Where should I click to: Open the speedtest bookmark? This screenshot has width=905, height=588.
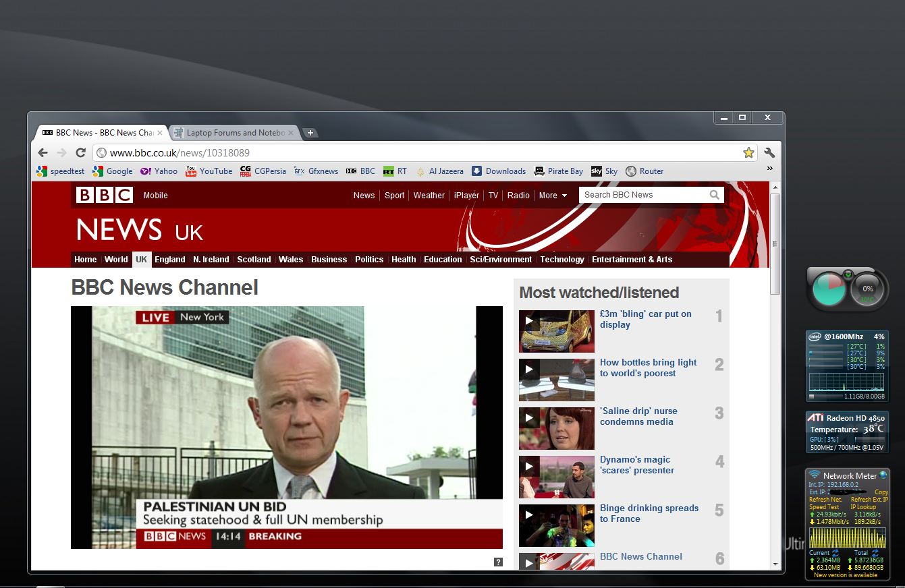(61, 171)
